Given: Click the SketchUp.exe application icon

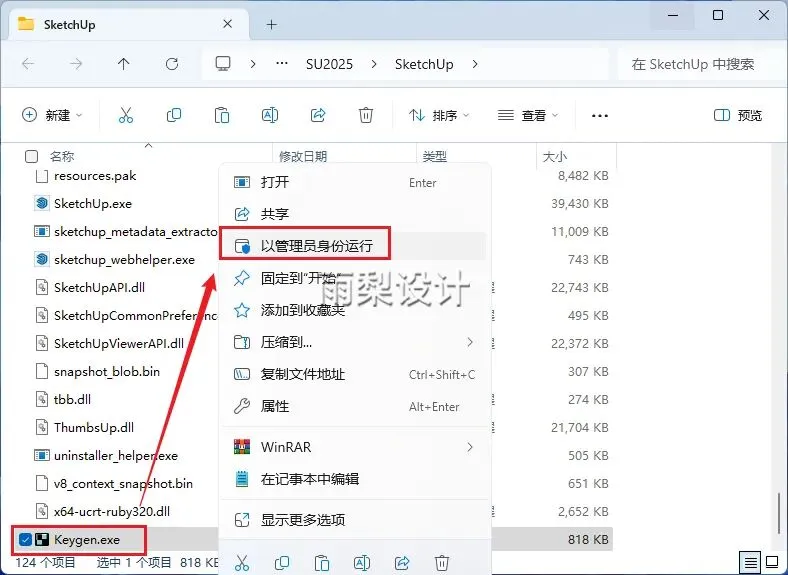Looking at the screenshot, I should coord(42,203).
